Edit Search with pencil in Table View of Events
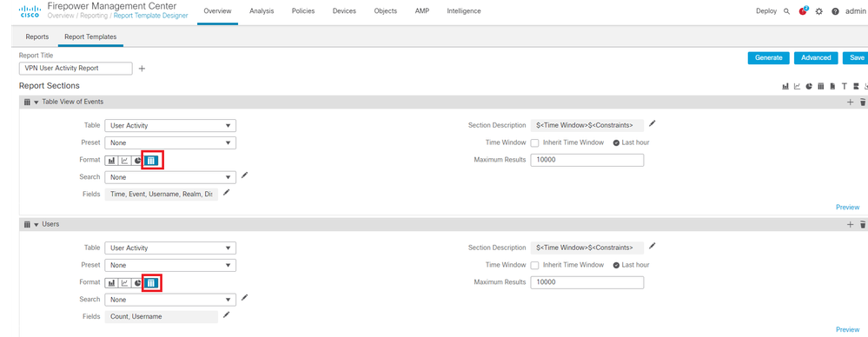This screenshot has width=868, height=337. coord(244,175)
